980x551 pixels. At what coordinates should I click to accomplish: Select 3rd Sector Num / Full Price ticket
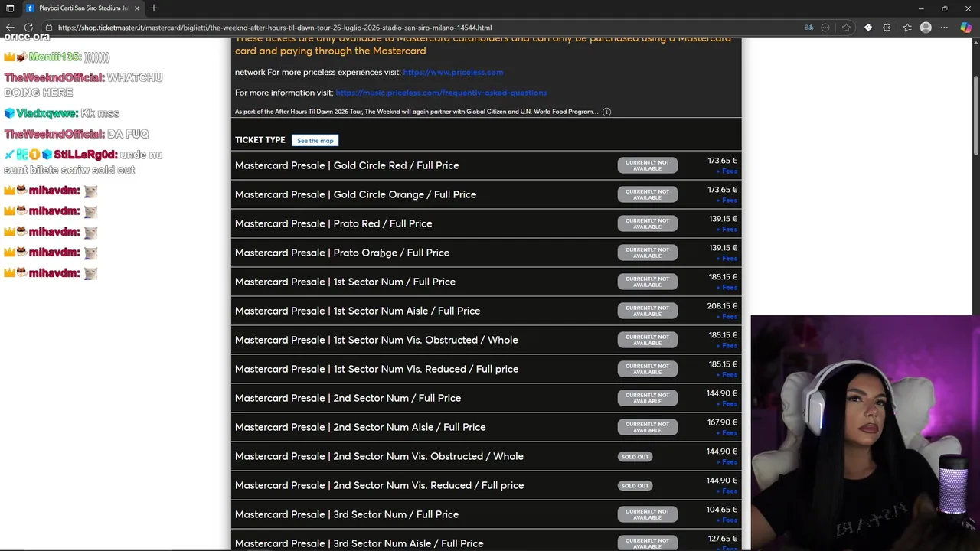(347, 514)
